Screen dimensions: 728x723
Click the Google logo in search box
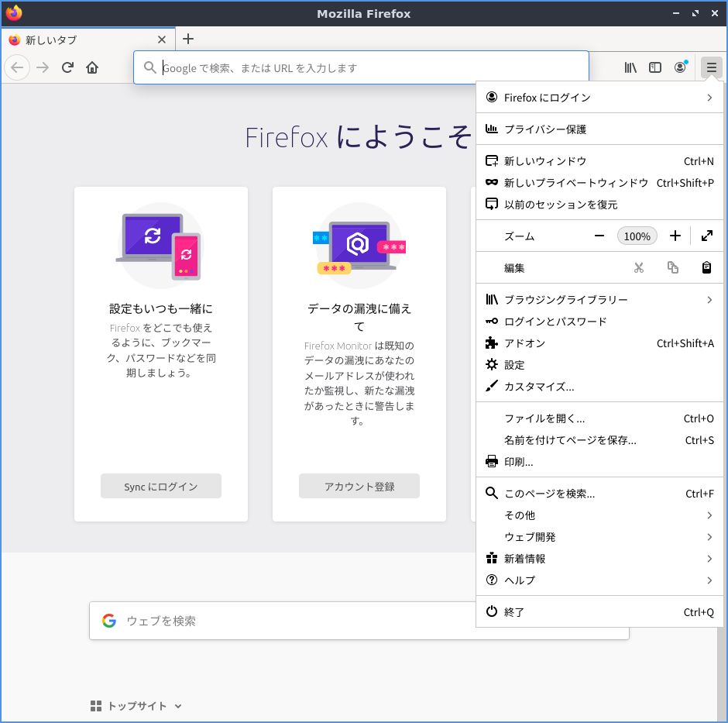tap(109, 621)
